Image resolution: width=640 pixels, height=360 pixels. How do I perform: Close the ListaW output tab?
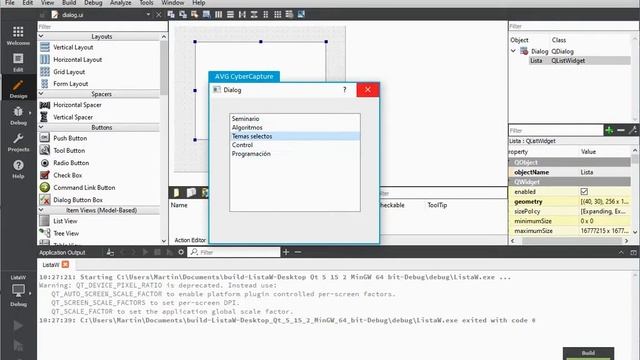[x=65, y=264]
